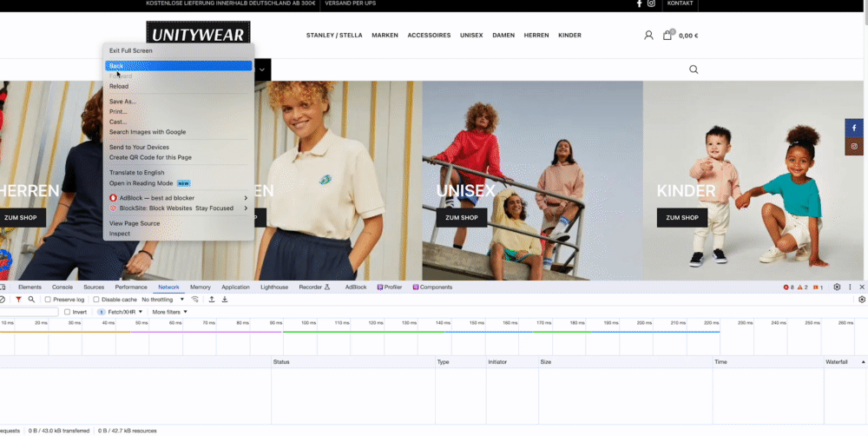Choose Translate to English

178,172
